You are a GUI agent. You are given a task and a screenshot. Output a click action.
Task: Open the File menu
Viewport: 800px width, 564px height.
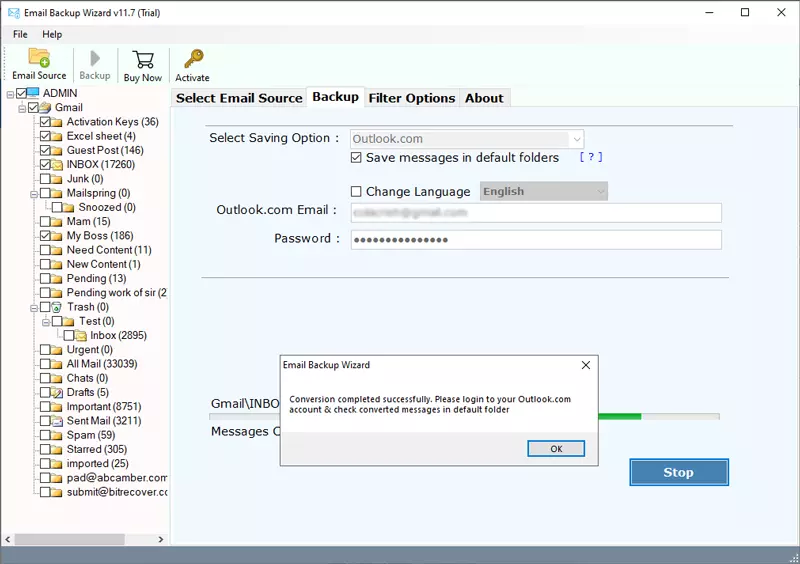20,34
